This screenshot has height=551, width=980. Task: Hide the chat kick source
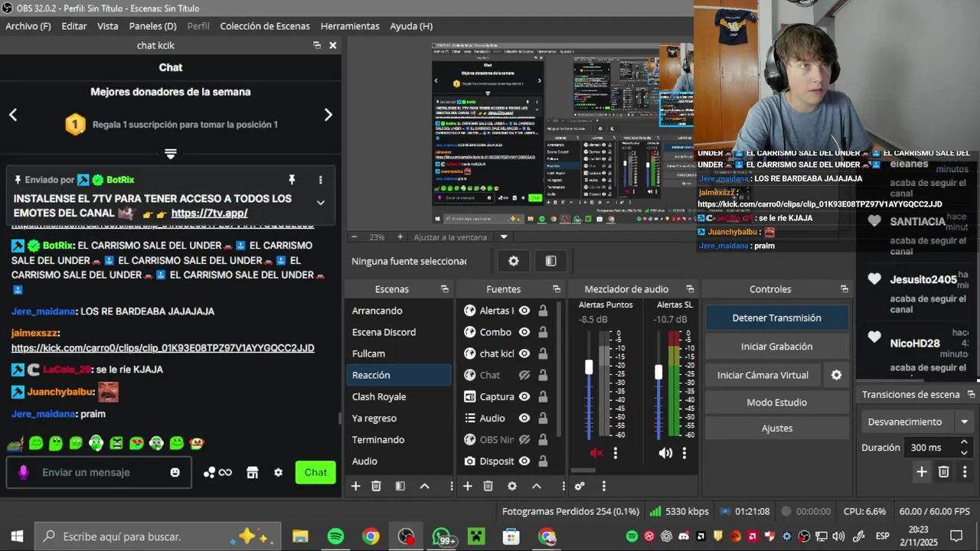(x=524, y=354)
